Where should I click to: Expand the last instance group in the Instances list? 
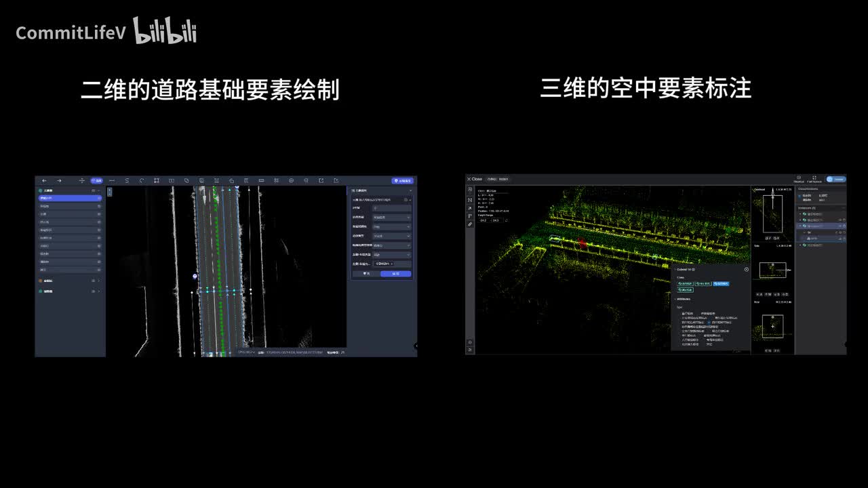(800, 245)
